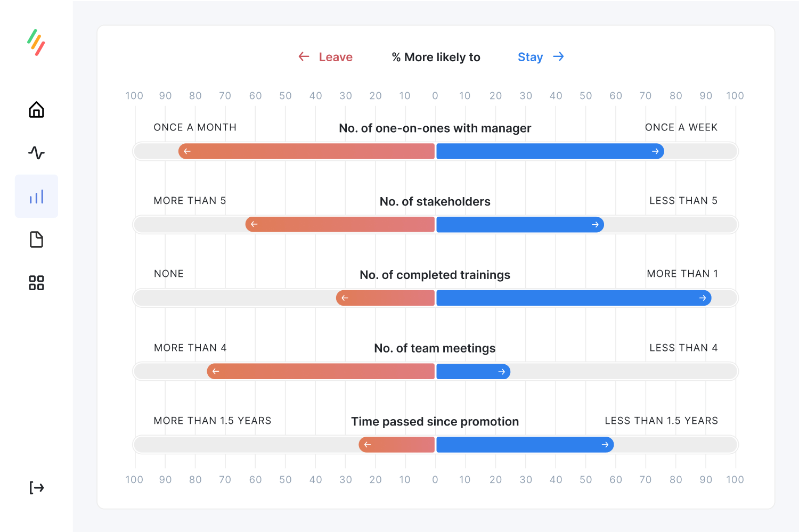The height and width of the screenshot is (532, 799).
Task: Click the highlighted bar-chart analytics icon
Action: [x=36, y=196]
